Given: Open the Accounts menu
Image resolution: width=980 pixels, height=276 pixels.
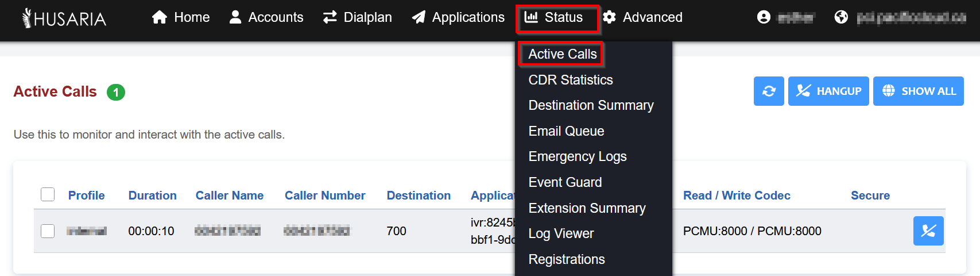Looking at the screenshot, I should click(266, 17).
